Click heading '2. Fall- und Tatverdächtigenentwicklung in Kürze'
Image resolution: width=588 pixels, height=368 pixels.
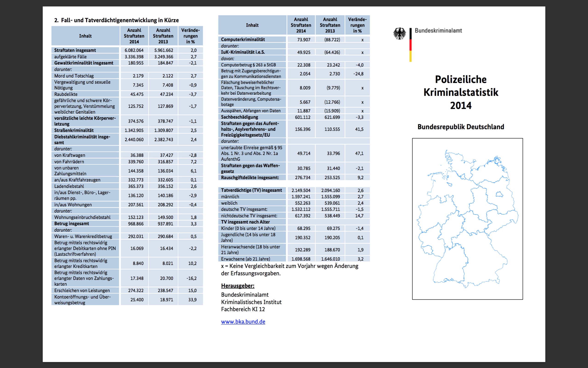[116, 20]
